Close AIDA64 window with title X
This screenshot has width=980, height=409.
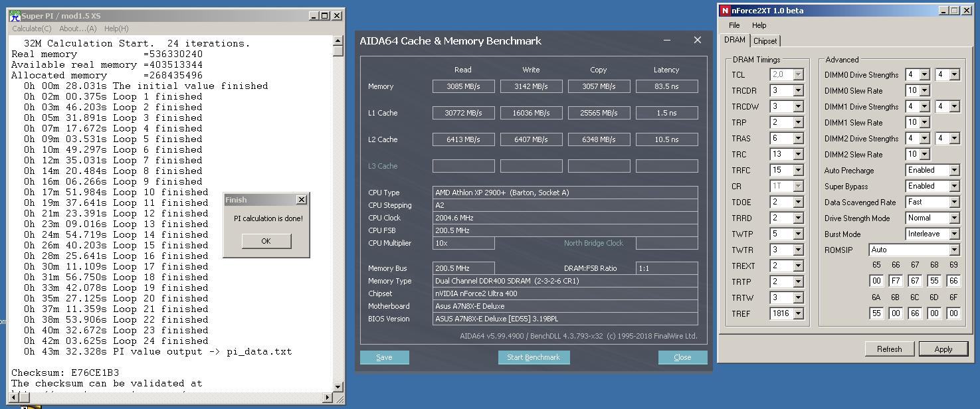pyautogui.click(x=697, y=40)
